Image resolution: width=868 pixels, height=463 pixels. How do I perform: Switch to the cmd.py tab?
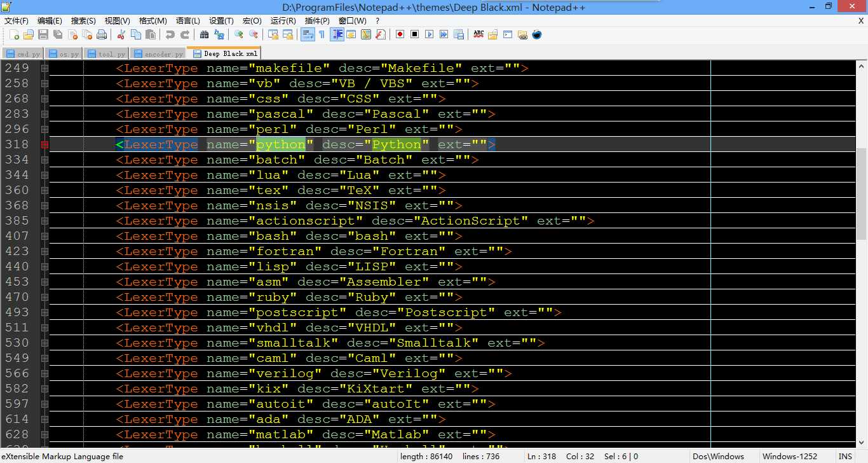pos(23,54)
